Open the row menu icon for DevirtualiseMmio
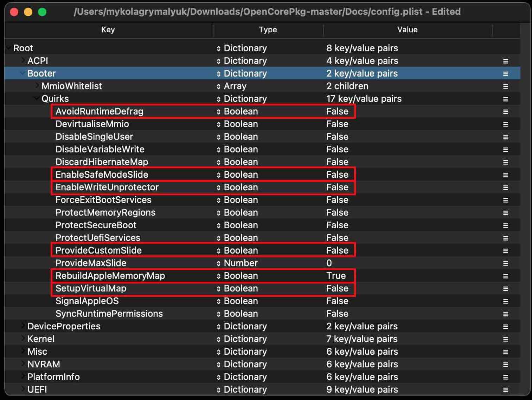Viewport: 532px width, 400px height. (506, 124)
